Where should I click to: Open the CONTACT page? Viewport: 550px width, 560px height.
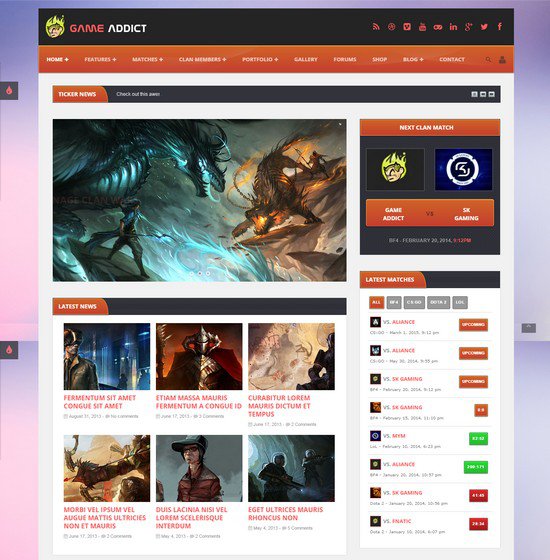(x=452, y=59)
